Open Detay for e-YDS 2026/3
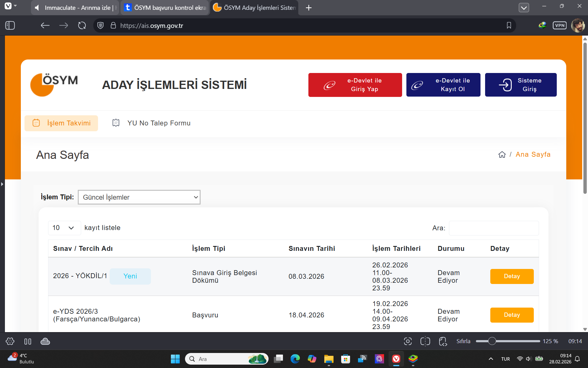Image resolution: width=588 pixels, height=368 pixels. click(512, 315)
